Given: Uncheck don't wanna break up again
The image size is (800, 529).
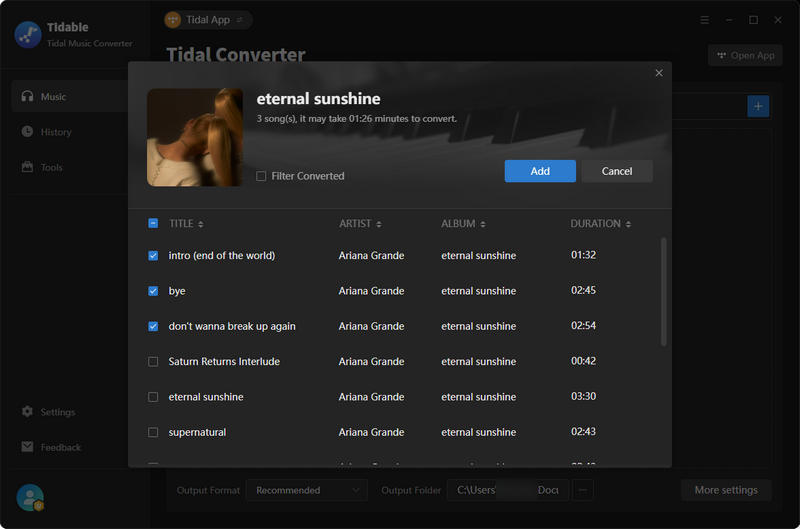Looking at the screenshot, I should tap(153, 326).
